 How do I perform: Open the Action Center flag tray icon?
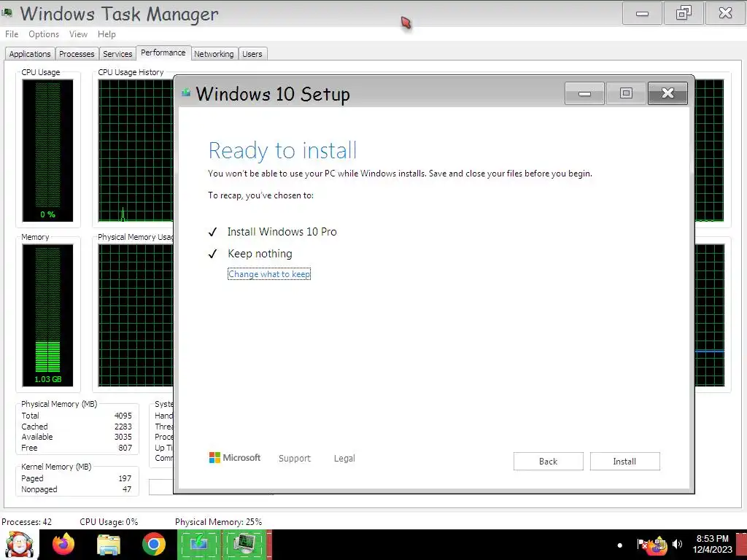(x=642, y=544)
